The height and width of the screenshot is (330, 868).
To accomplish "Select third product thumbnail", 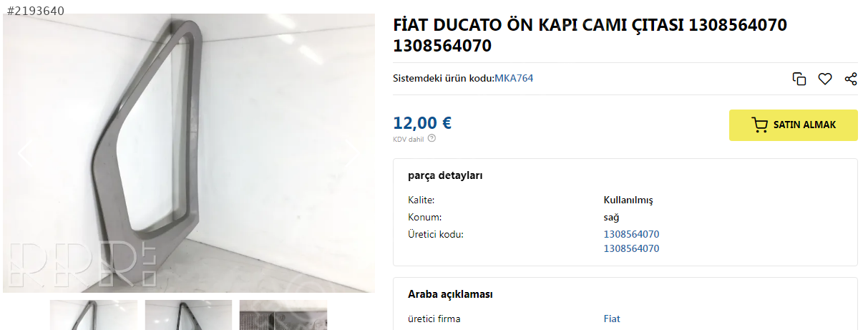I will click(283, 315).
